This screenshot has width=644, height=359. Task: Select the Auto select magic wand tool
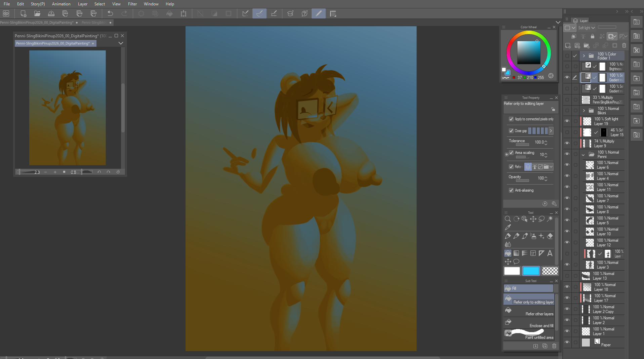(550, 219)
